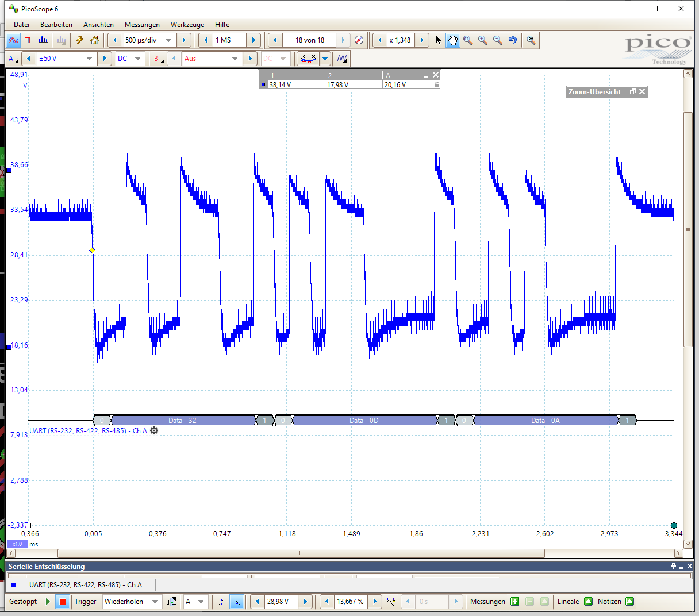Viewport: 699px width, 616px height.
Task: Open the Ansichten menu
Action: tap(98, 25)
